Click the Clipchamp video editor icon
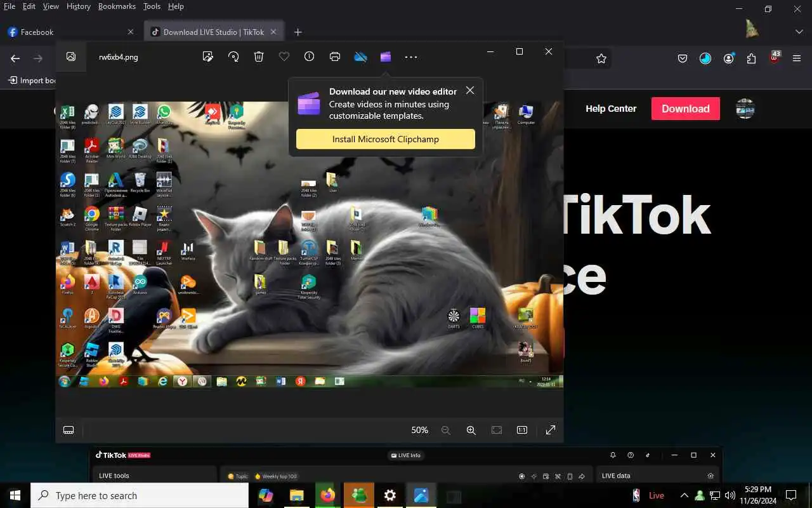The image size is (812, 508). tap(386, 57)
